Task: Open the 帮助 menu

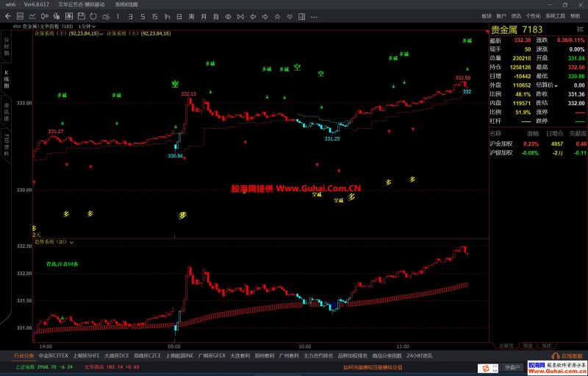Action: coord(575,16)
